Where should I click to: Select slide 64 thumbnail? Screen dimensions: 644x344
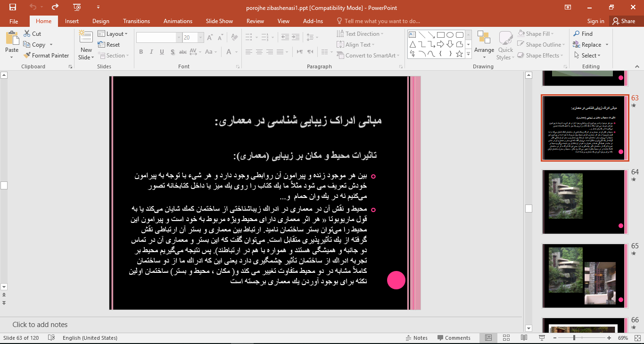point(585,202)
